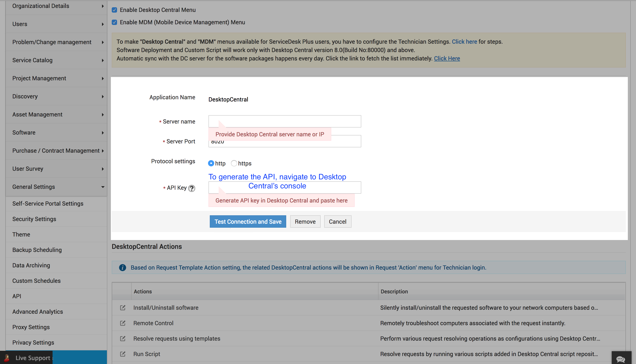Click the blue info icon in the actions notice

[x=123, y=268]
